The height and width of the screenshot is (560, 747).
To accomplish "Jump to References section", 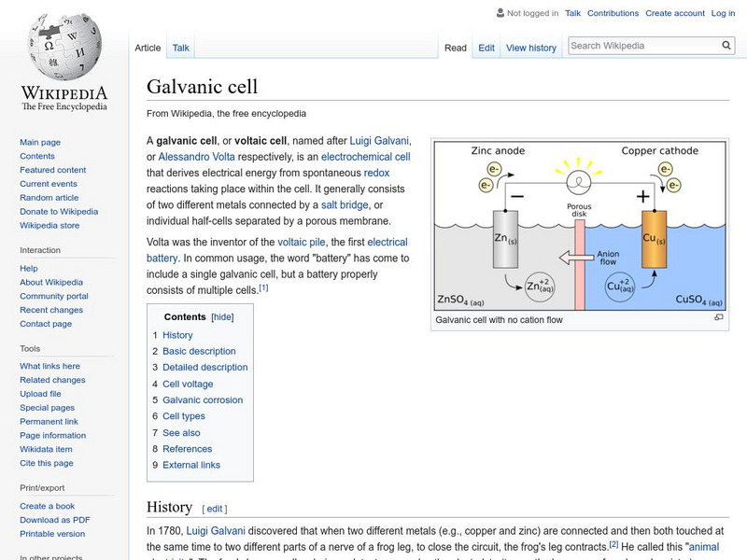I will coord(188,449).
